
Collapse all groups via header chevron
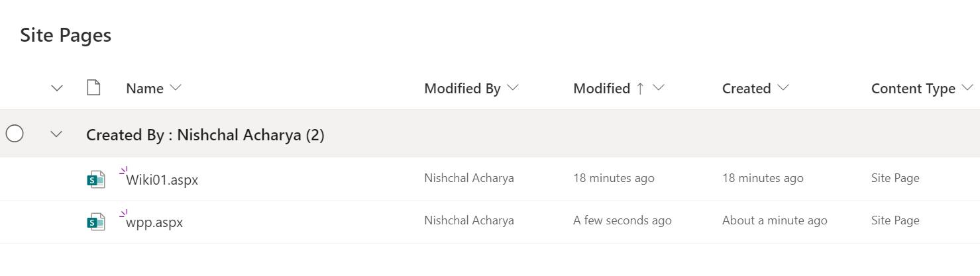(57, 89)
